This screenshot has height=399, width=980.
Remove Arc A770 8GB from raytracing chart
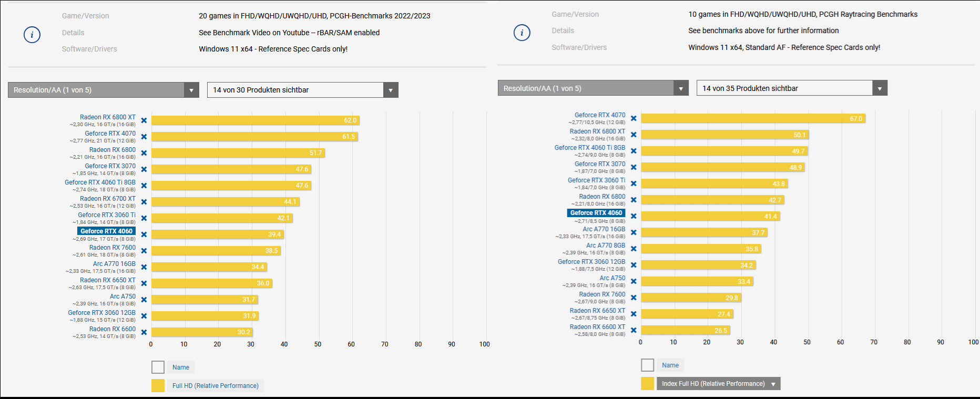(634, 249)
